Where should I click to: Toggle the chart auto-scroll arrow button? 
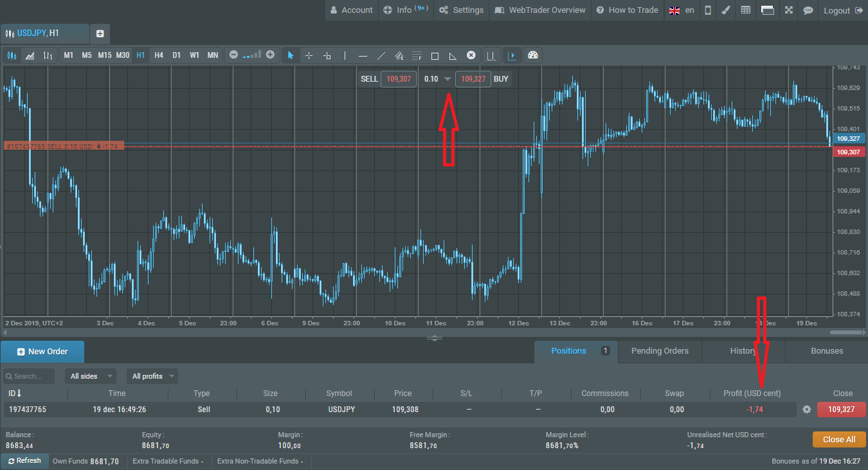[512, 55]
